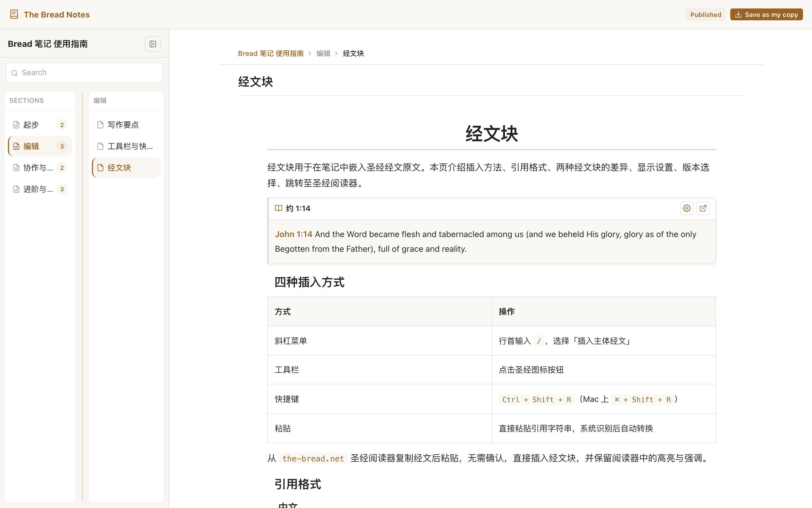Click the Ctrl + Shift + R code
The image size is (812, 508).
point(537,399)
